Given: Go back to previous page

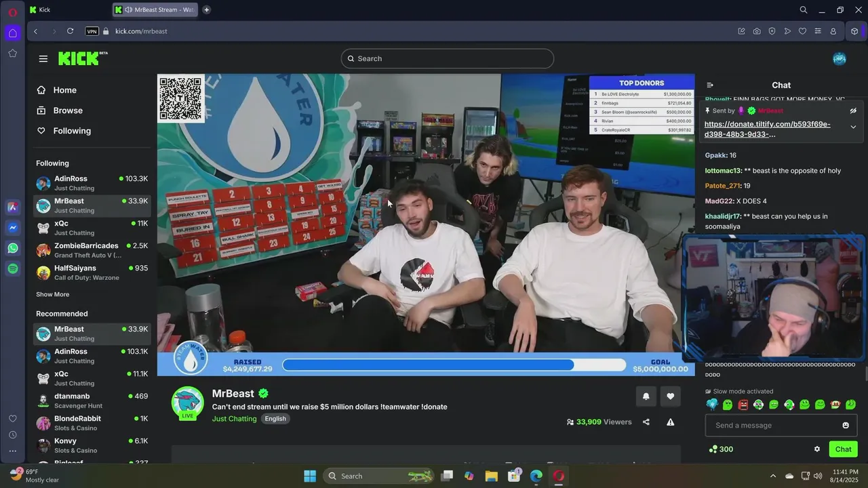Looking at the screenshot, I should tap(35, 31).
